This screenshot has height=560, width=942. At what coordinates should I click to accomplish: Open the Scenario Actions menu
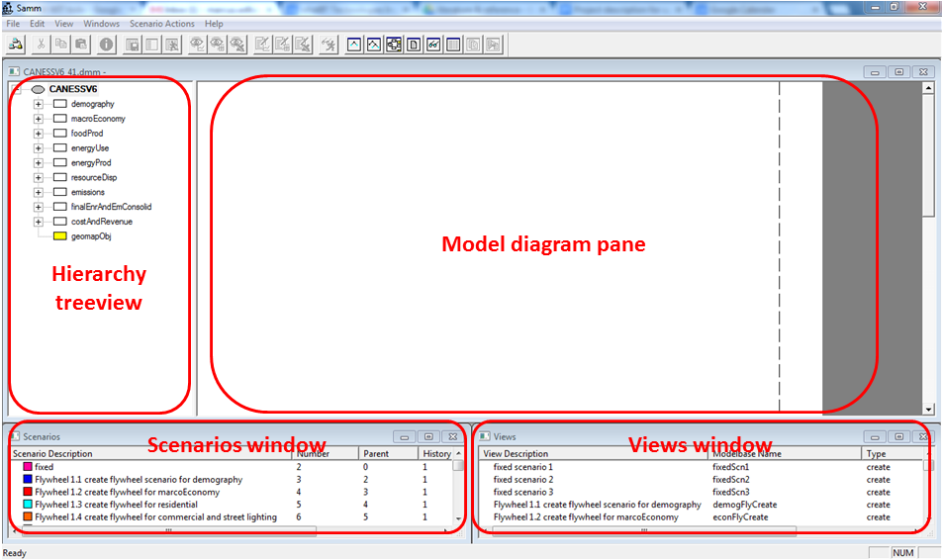coord(162,24)
